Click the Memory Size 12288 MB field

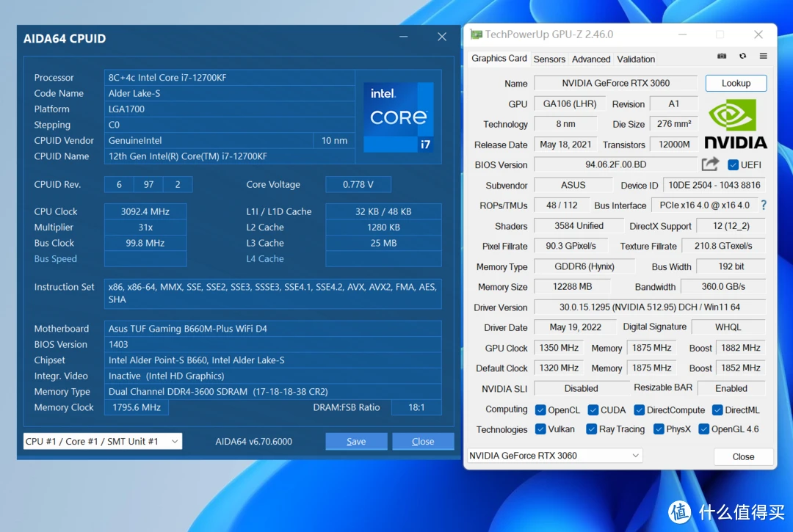tap(572, 286)
